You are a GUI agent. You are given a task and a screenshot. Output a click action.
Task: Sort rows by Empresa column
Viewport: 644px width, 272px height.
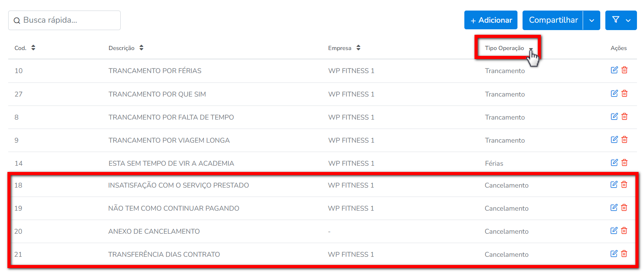[358, 48]
